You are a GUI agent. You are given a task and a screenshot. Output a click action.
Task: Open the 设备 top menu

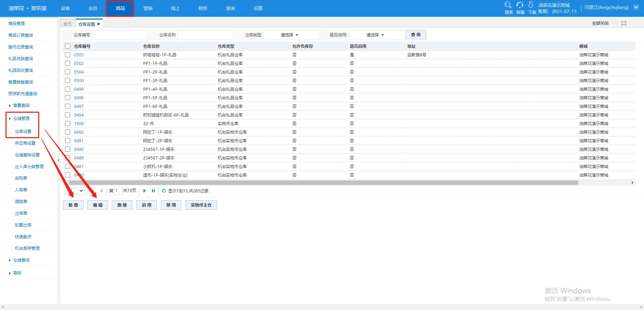tap(65, 8)
